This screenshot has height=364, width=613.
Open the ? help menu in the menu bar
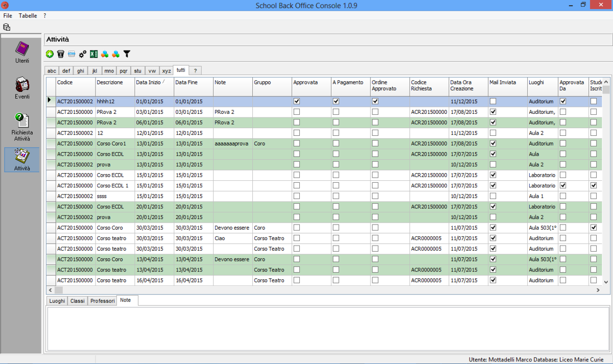(45, 16)
